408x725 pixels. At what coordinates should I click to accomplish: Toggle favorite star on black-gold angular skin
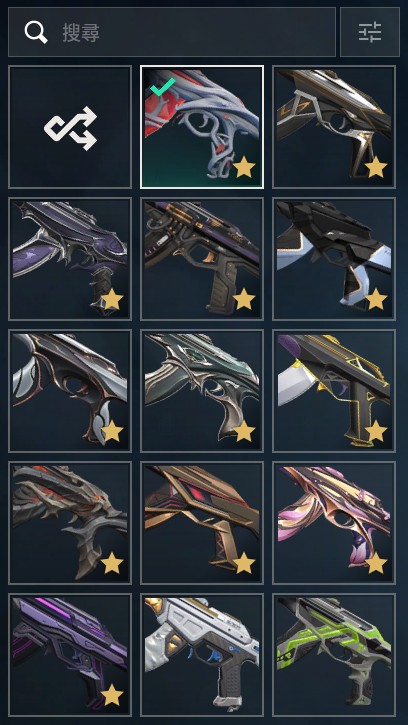[376, 167]
